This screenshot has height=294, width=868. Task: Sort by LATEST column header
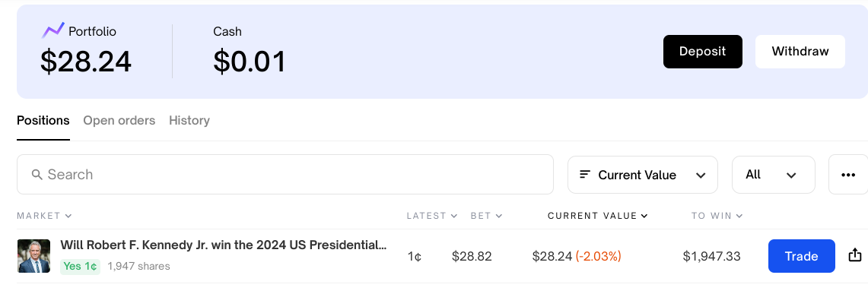point(432,216)
